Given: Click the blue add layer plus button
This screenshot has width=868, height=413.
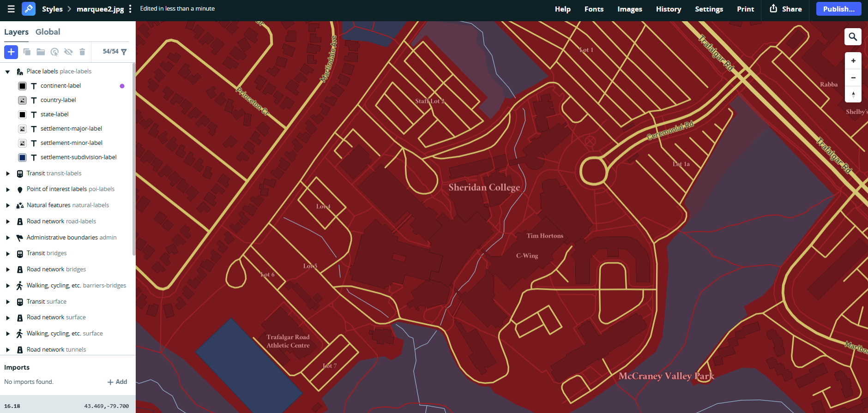Looking at the screenshot, I should 11,52.
